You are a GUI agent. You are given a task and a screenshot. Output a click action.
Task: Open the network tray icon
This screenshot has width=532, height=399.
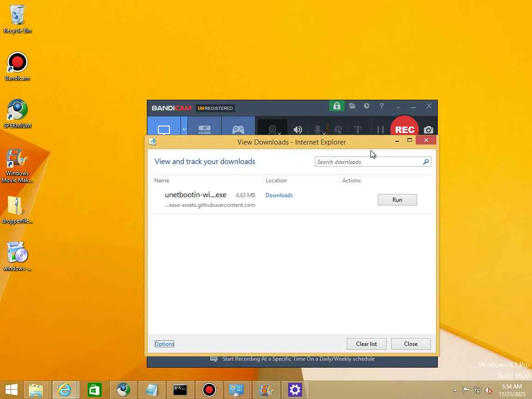coord(477,390)
